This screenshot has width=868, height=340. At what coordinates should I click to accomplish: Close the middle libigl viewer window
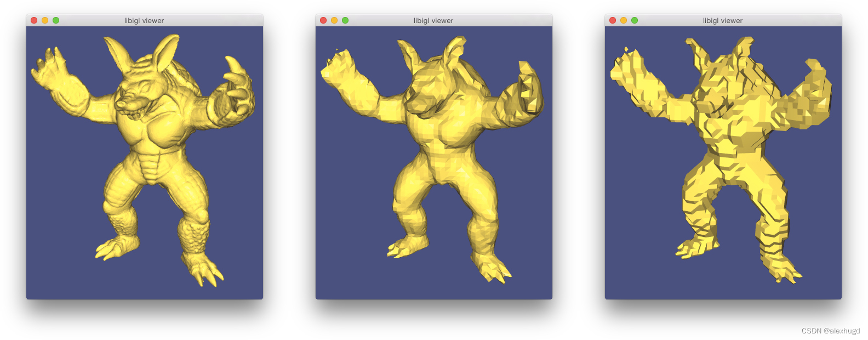pos(323,20)
